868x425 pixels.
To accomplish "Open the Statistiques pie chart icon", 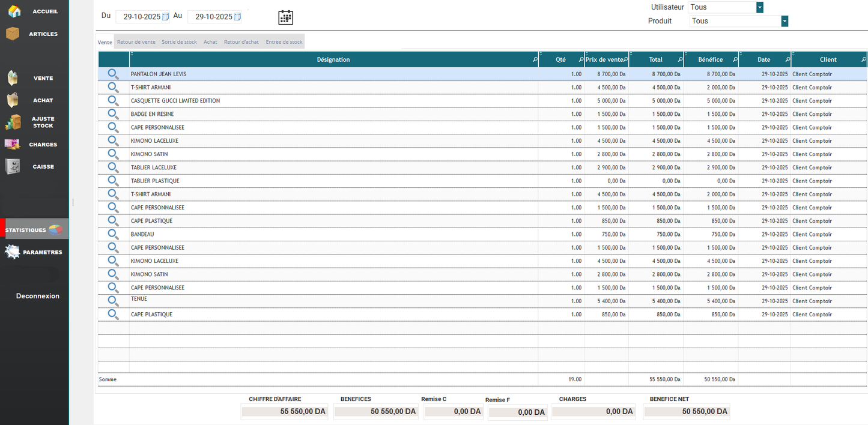I will (x=54, y=229).
